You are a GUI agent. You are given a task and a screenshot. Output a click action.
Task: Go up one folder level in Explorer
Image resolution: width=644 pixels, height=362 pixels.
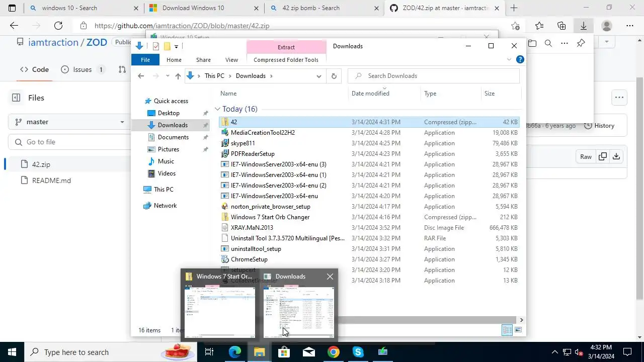[x=178, y=76]
